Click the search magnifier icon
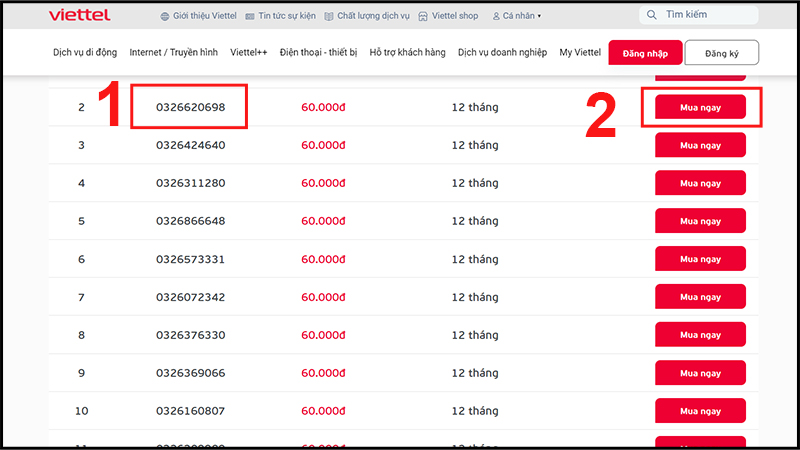Viewport: 800px width, 450px height. coord(652,16)
